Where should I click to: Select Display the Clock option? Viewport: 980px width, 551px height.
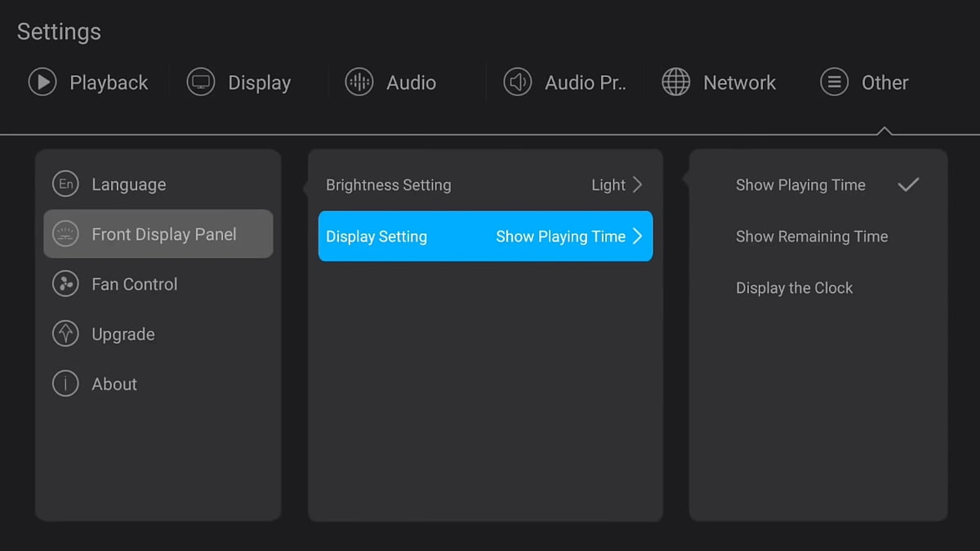pyautogui.click(x=794, y=288)
